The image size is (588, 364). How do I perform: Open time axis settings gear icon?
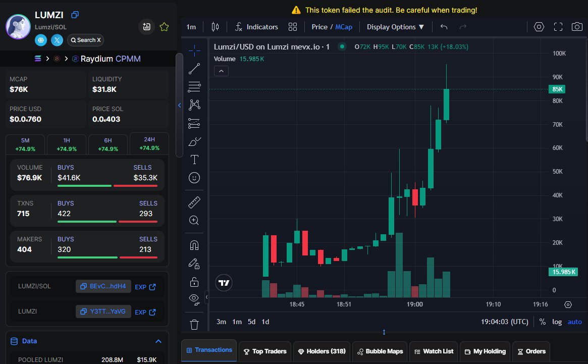568,305
